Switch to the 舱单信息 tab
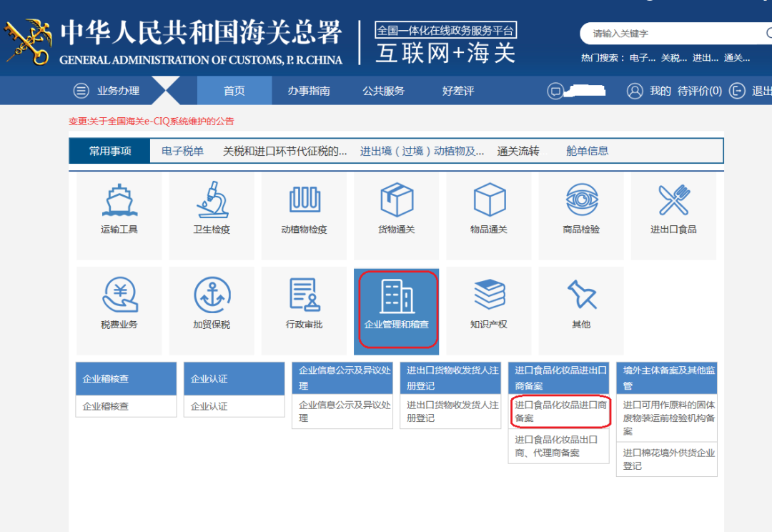 pyautogui.click(x=588, y=151)
